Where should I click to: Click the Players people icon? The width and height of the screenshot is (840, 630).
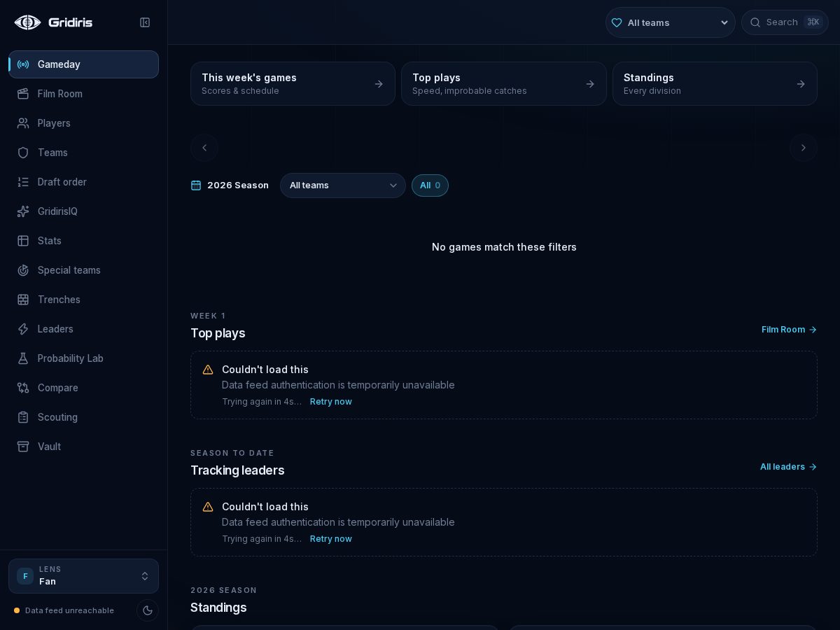point(23,123)
